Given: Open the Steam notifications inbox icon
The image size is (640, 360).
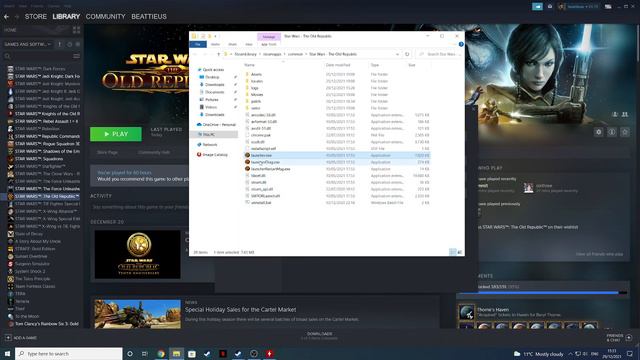Looking at the screenshot, I should coord(550,7).
